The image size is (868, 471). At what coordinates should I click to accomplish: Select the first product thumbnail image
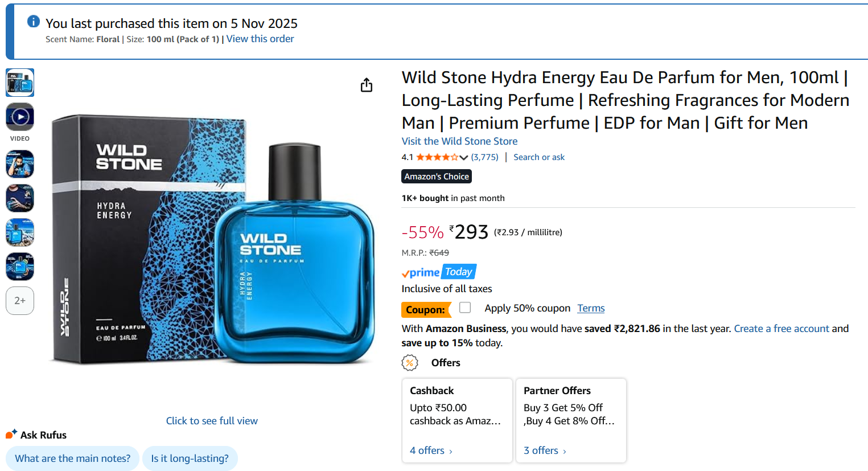point(20,83)
